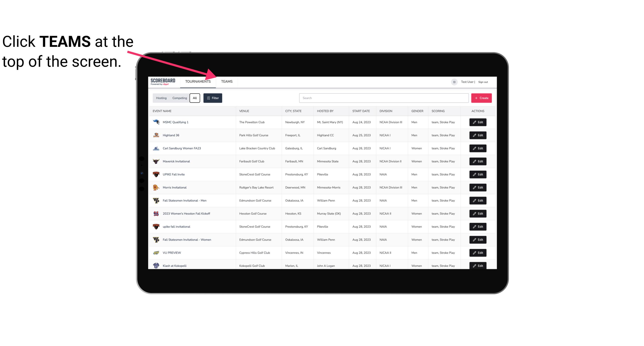Screen dimensions: 644x346
Task: Select the All filter toggle
Action: coord(195,98)
